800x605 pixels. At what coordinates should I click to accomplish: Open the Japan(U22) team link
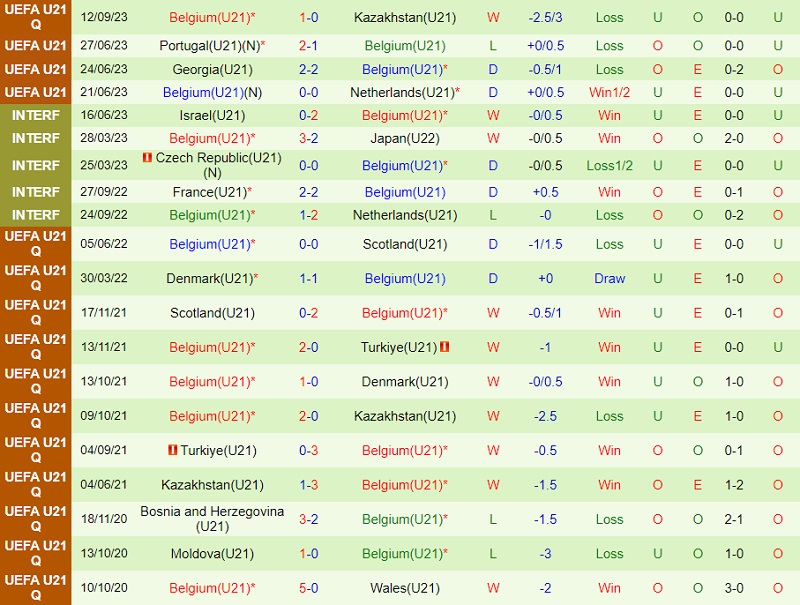click(x=405, y=138)
